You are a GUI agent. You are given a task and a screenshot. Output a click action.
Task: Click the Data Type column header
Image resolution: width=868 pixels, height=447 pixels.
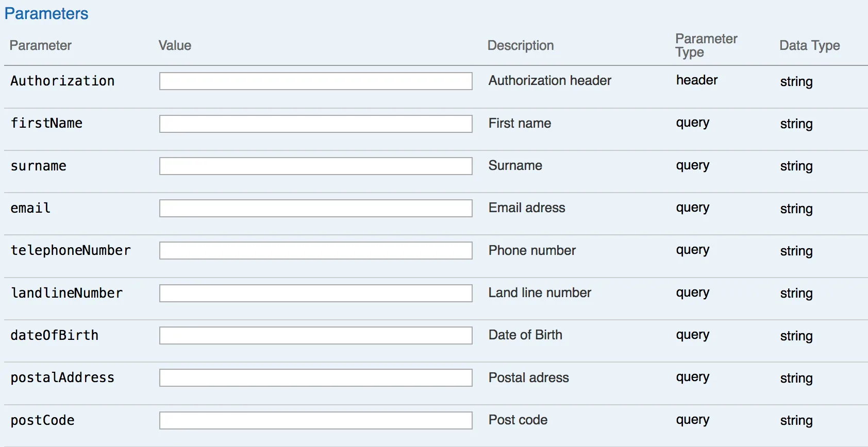809,46
